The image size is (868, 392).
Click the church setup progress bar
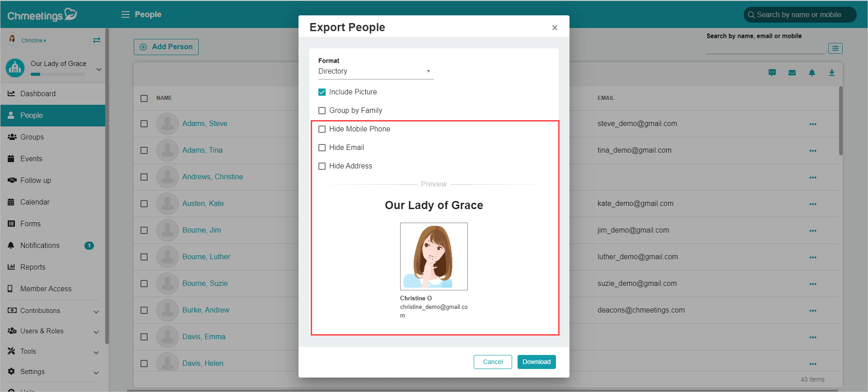[x=58, y=75]
